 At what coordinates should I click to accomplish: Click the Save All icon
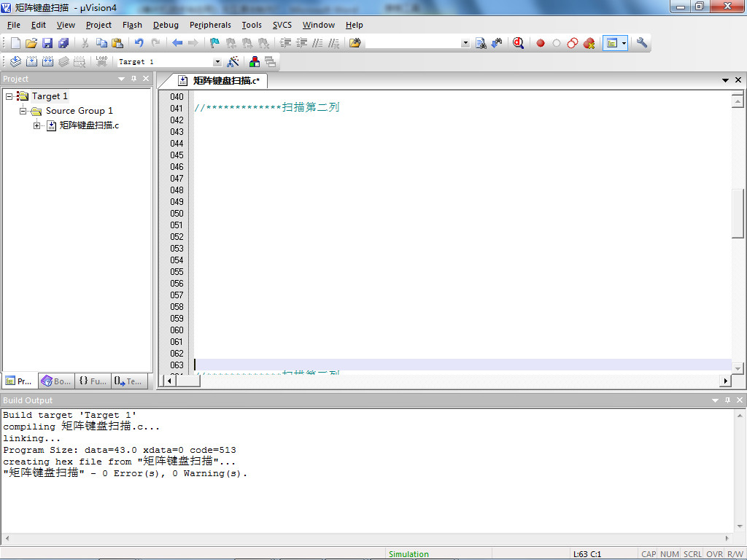(63, 43)
